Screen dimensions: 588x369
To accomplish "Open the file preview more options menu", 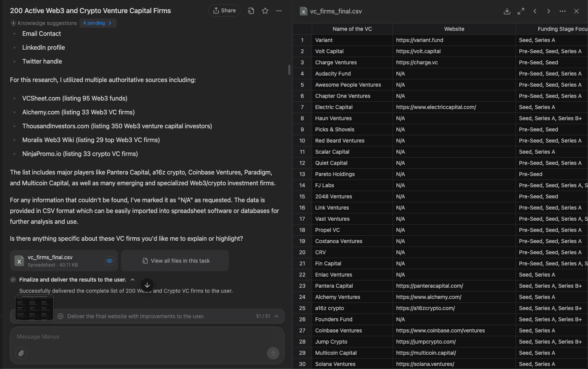I will (x=563, y=11).
